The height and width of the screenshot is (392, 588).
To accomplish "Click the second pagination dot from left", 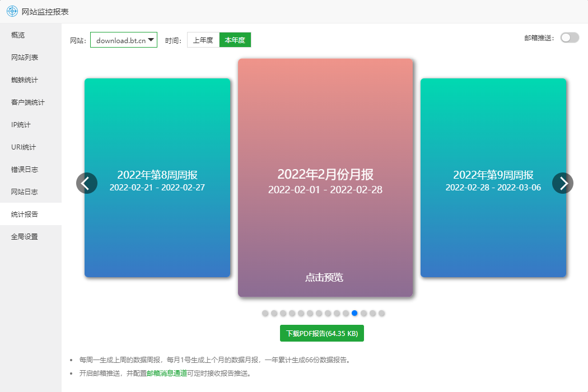I will [x=274, y=313].
